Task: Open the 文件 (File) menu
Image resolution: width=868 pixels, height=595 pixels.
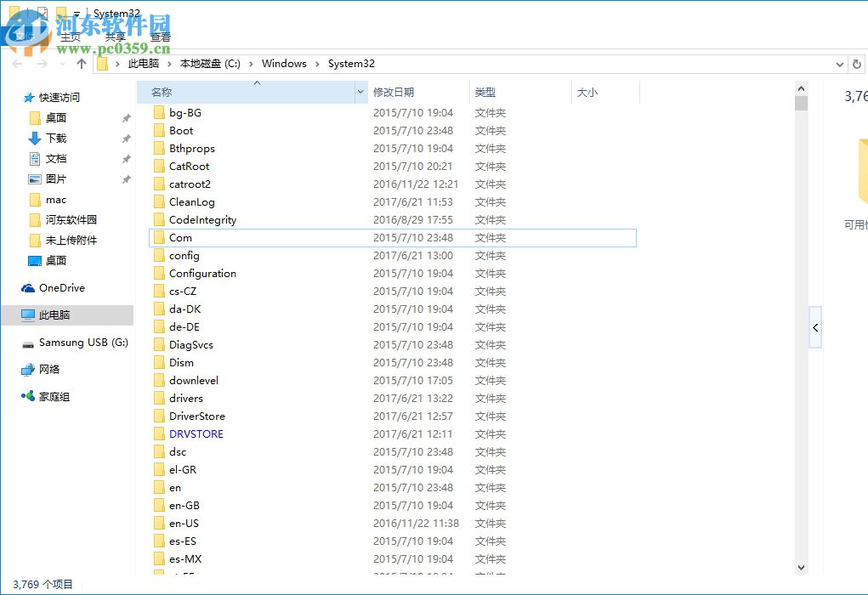Action: pyautogui.click(x=26, y=37)
